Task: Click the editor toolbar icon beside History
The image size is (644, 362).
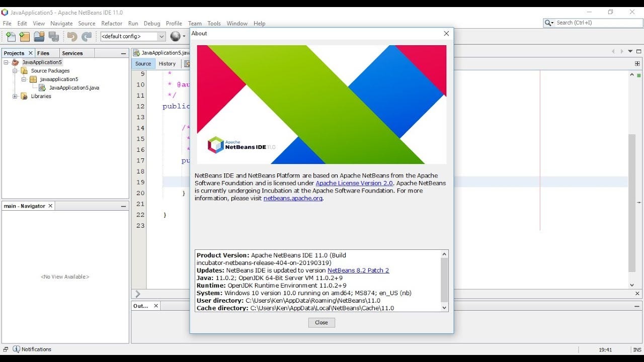Action: coord(187,64)
